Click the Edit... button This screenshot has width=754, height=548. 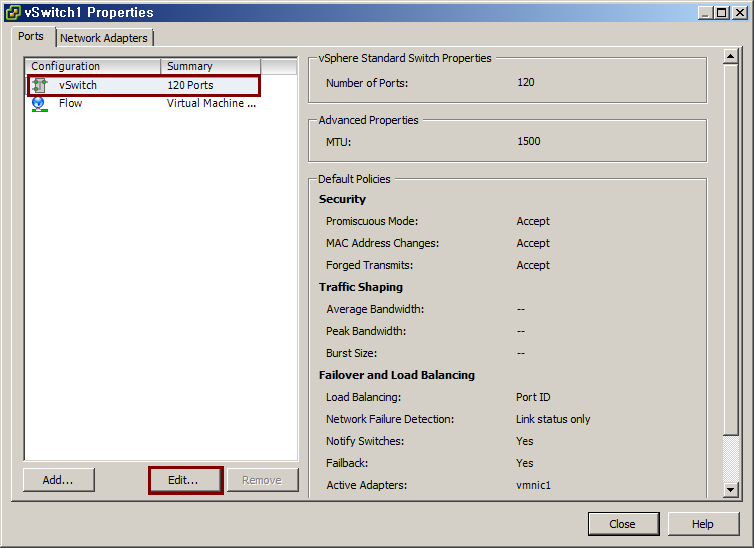coord(184,480)
